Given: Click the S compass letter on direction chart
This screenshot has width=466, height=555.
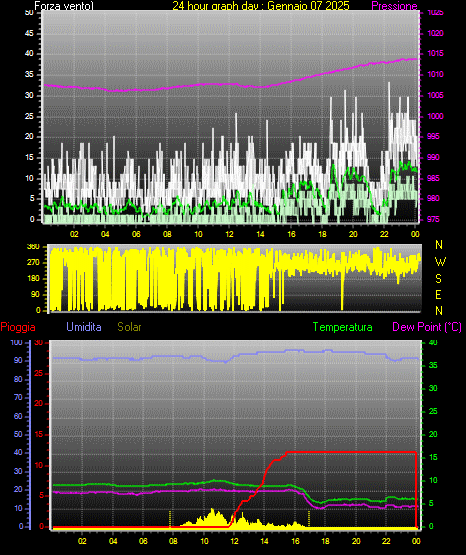Looking at the screenshot, I should pyautogui.click(x=438, y=279).
